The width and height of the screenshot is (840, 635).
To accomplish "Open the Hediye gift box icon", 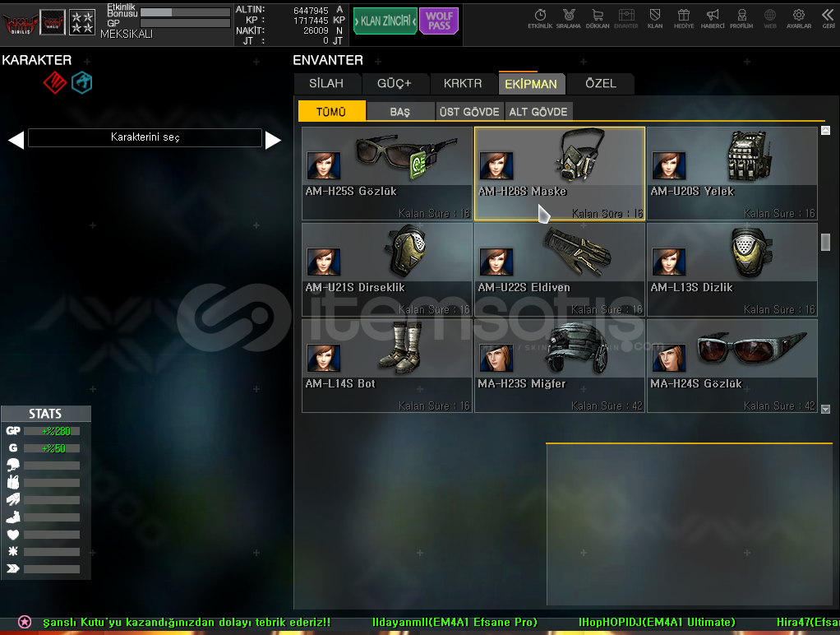I will point(684,18).
